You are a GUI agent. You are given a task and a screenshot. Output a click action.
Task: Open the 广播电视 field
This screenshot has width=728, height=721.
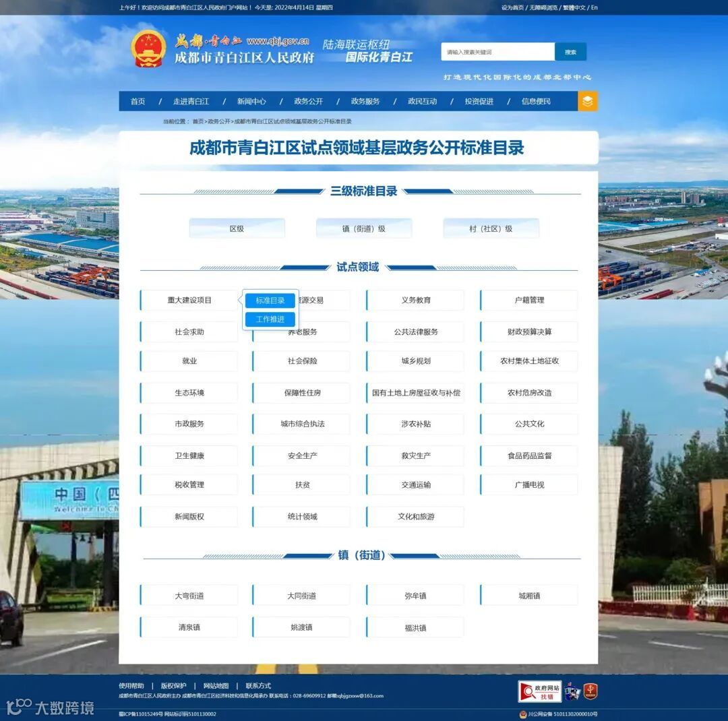pos(529,484)
